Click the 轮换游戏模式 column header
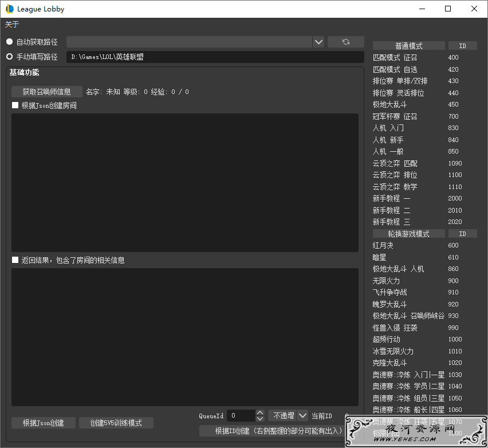 point(408,234)
